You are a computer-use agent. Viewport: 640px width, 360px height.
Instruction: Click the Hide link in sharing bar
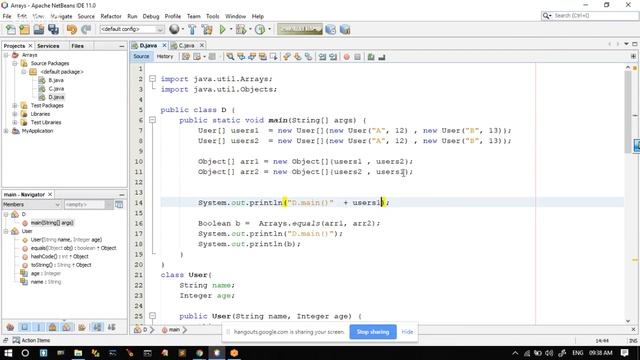[x=407, y=332]
